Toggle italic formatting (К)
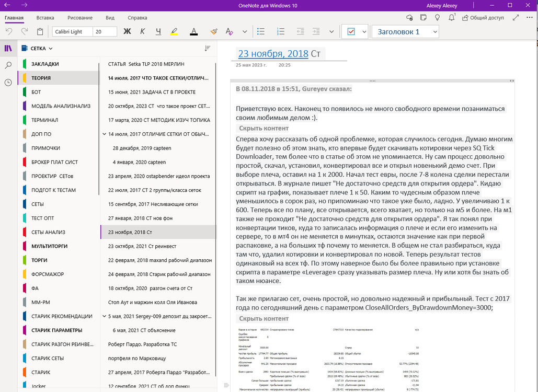The image size is (538, 392). pyautogui.click(x=142, y=31)
